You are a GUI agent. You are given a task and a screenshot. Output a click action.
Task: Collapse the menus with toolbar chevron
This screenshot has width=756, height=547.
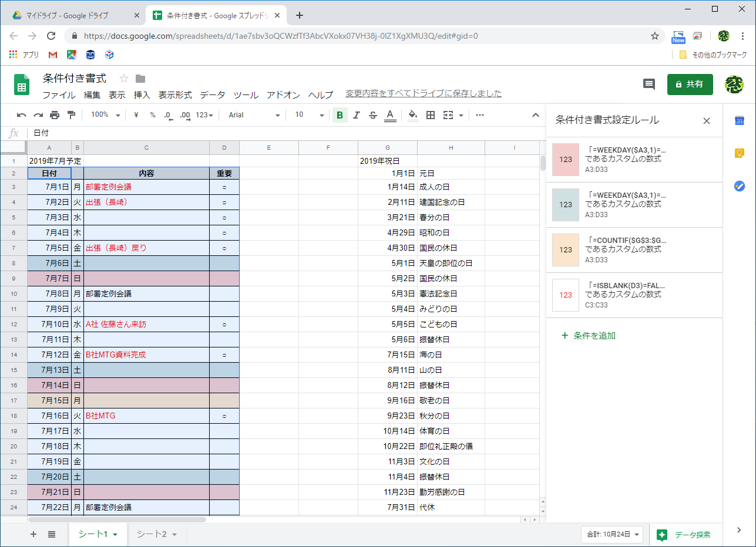(x=536, y=115)
